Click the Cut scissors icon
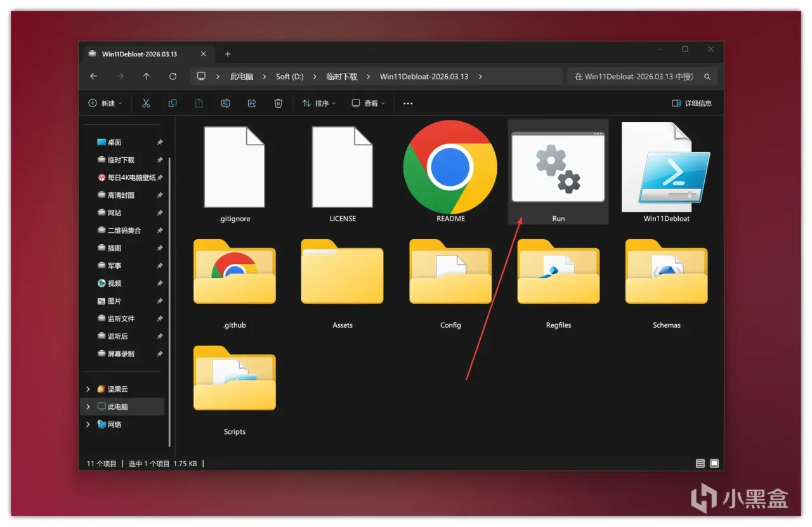The height and width of the screenshot is (527, 812). pyautogui.click(x=146, y=103)
